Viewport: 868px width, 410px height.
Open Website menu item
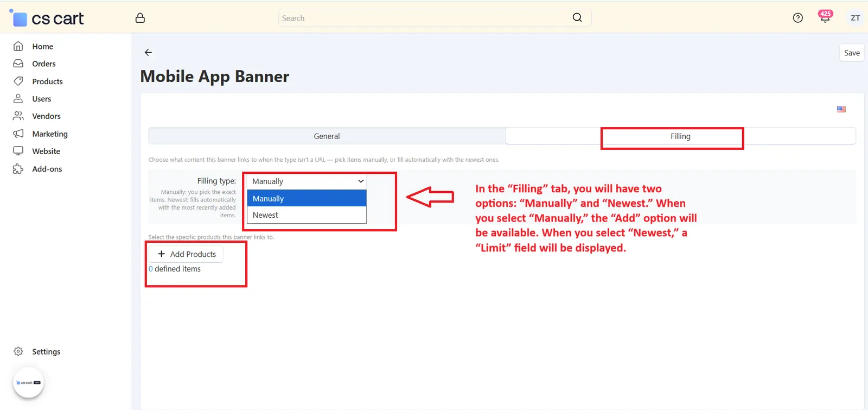(x=46, y=151)
